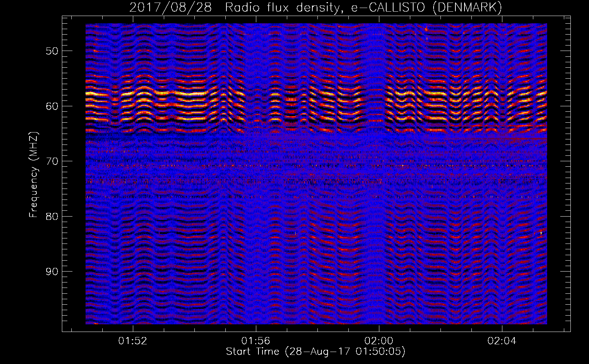Select the 90 frequency tick label
The width and height of the screenshot is (589, 364).
coord(52,272)
